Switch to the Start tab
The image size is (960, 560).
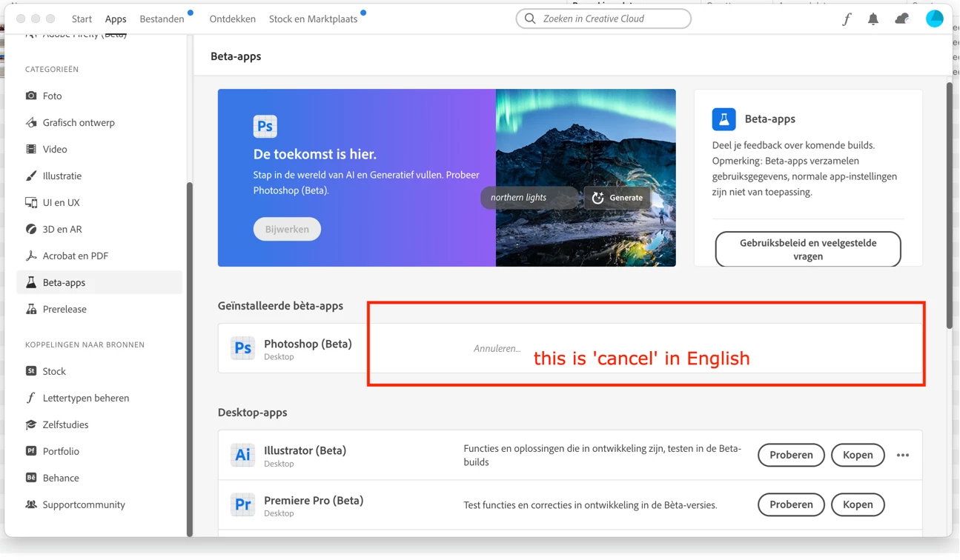tap(82, 19)
